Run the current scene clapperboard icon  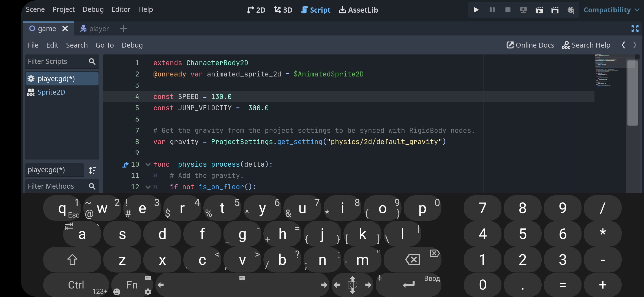click(539, 10)
